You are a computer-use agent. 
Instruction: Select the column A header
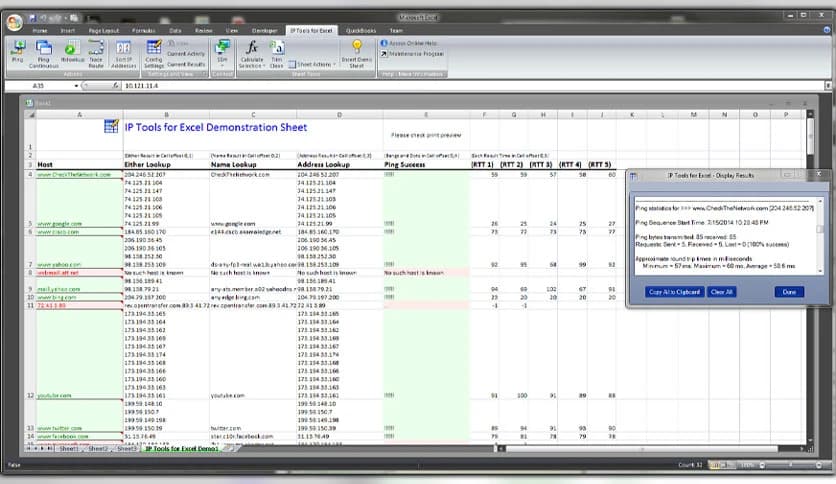point(79,115)
